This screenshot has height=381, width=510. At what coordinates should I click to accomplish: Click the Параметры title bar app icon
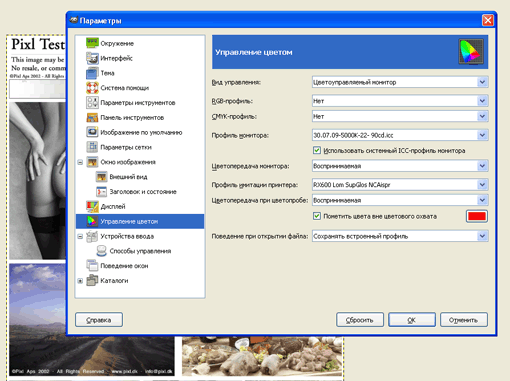coord(74,20)
